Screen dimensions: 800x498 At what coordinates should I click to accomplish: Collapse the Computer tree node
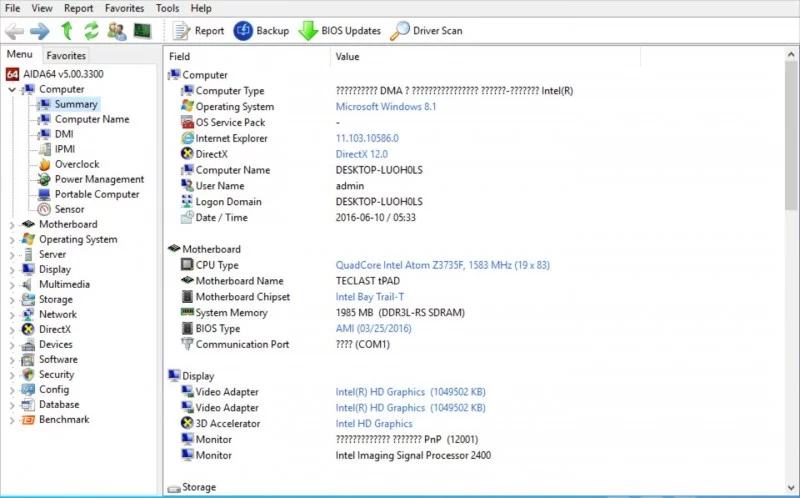coord(12,90)
